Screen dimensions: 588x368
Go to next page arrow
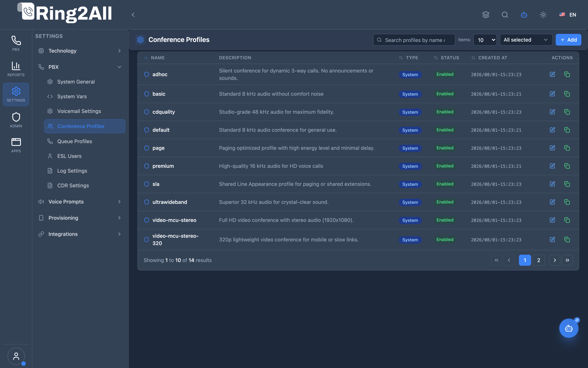[x=555, y=260]
